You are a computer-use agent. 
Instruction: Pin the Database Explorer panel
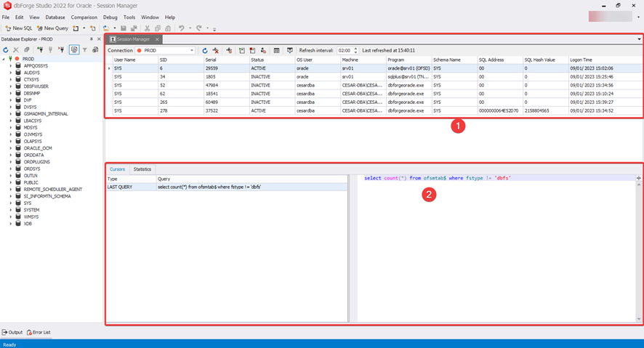tap(91, 39)
